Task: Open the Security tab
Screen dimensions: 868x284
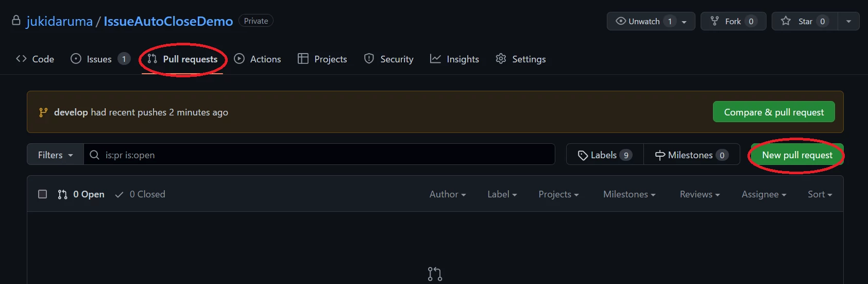Action: tap(388, 59)
